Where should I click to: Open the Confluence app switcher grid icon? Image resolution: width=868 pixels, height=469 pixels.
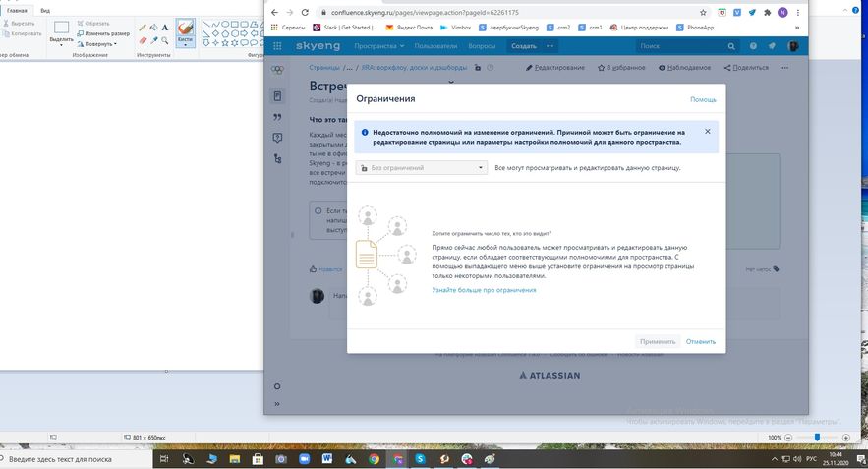coord(277,46)
